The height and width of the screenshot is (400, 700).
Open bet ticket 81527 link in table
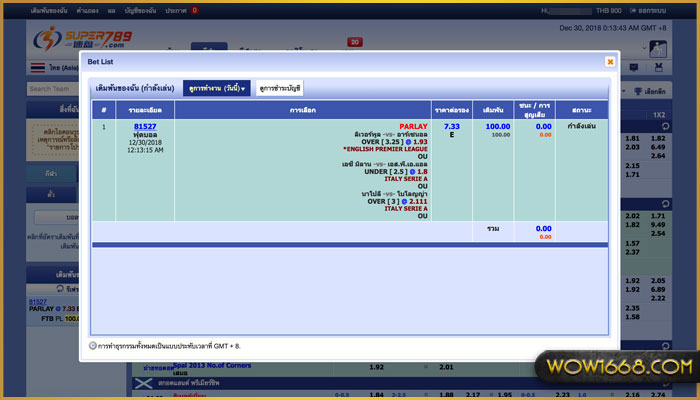(144, 127)
